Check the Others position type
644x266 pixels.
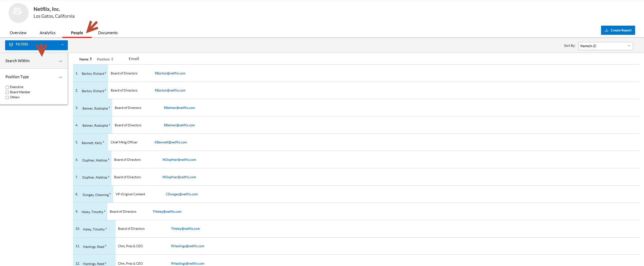coord(7,98)
